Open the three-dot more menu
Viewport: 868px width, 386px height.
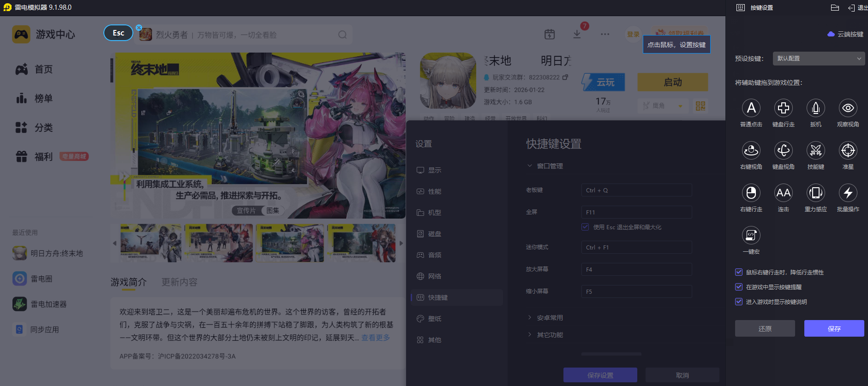pyautogui.click(x=605, y=35)
